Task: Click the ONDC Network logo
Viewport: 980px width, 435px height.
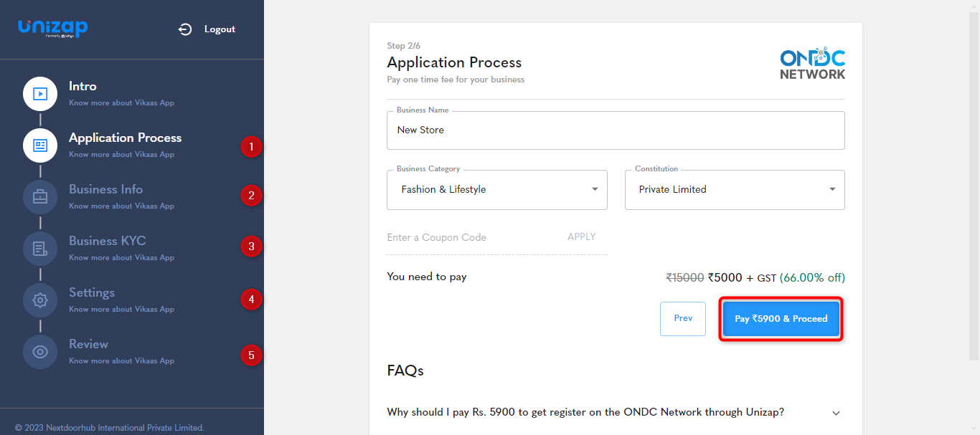Action: [813, 64]
